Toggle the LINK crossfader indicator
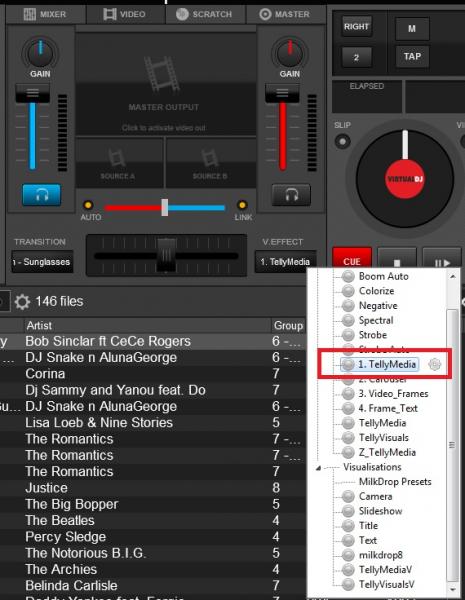The height and width of the screenshot is (600, 465). point(242,205)
